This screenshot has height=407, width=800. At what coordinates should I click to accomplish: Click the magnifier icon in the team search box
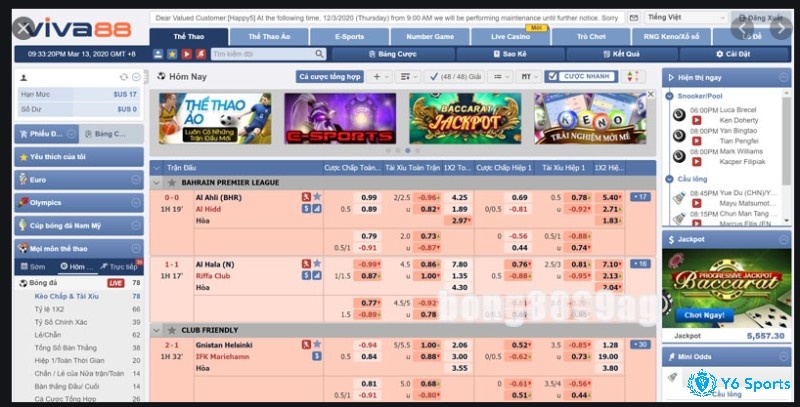(x=319, y=54)
